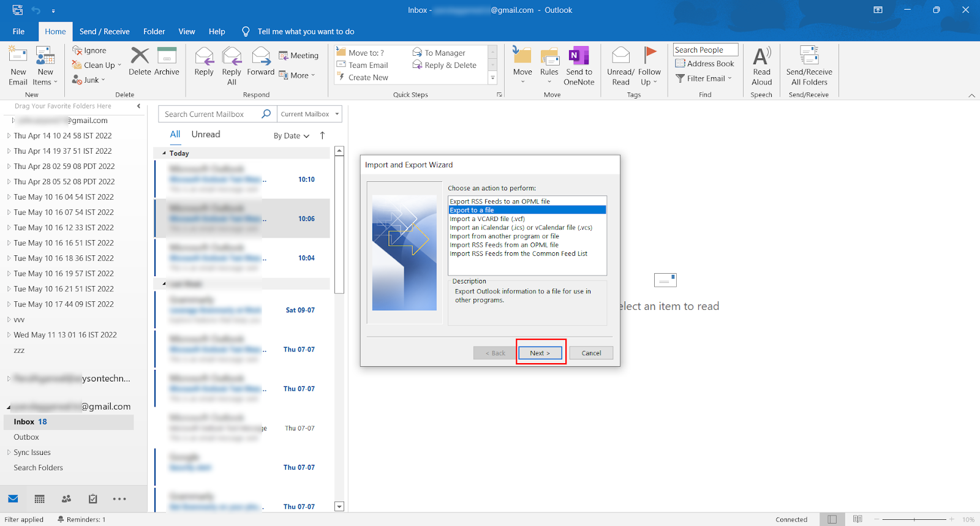This screenshot has width=980, height=526.
Task: Click Cancel in Import and Export Wizard
Action: point(591,353)
